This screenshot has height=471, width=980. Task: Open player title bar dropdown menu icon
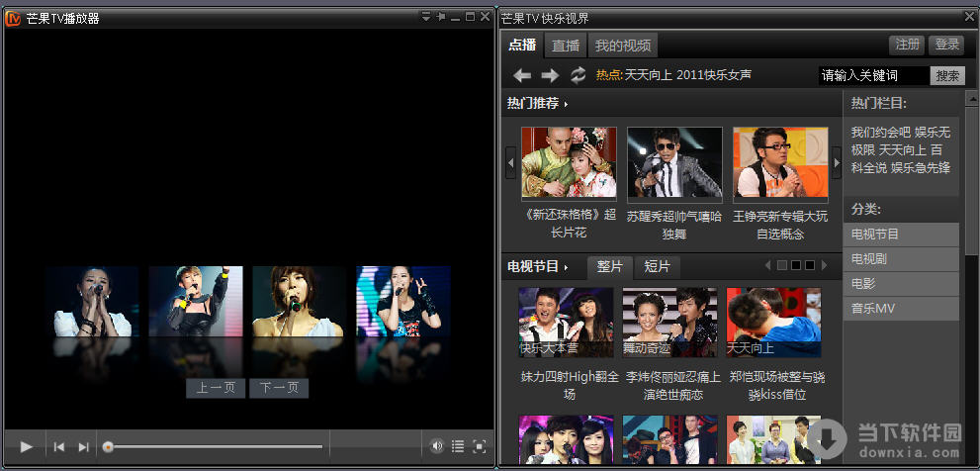tap(426, 17)
